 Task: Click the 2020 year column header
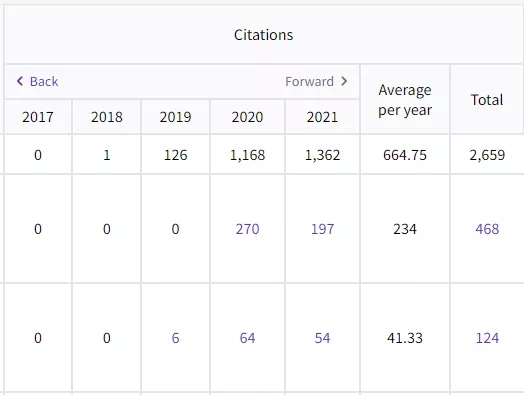(247, 117)
